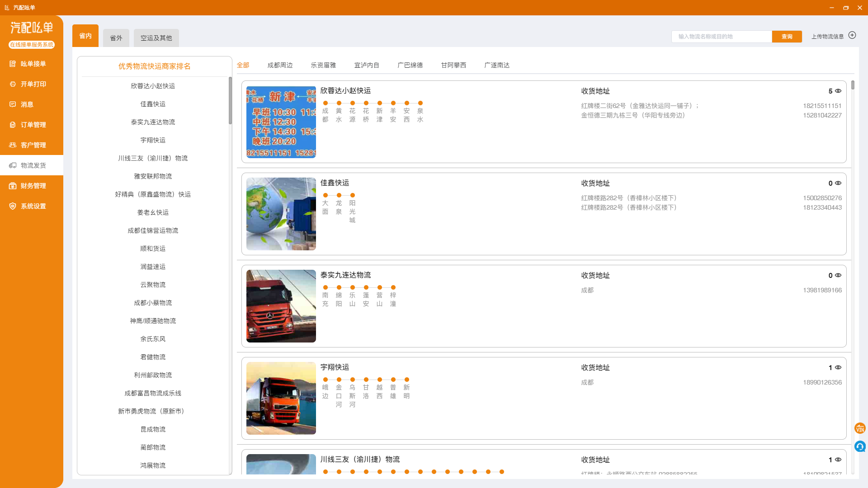Open the customer service chat bubble icon
The height and width of the screenshot is (488, 868).
click(x=860, y=446)
